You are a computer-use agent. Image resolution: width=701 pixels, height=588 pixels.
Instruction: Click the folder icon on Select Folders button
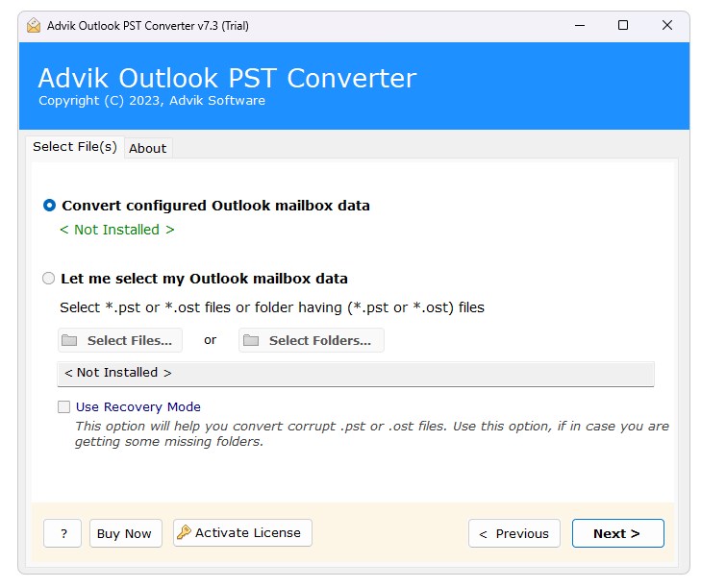pos(251,340)
